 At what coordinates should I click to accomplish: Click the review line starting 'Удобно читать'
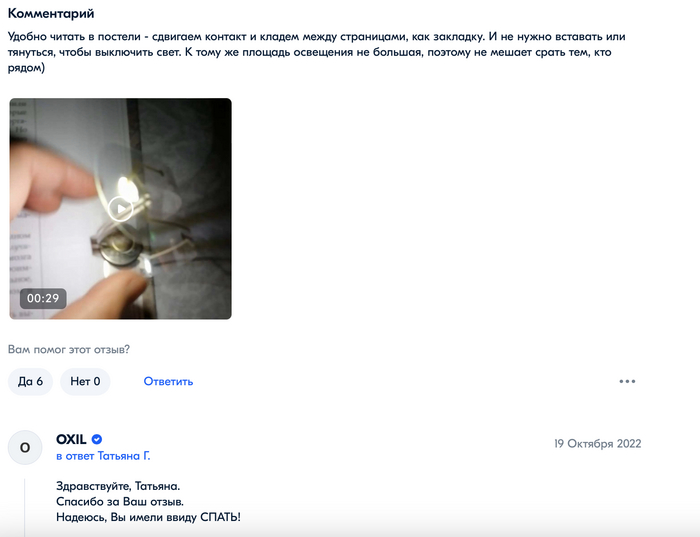[317, 37]
